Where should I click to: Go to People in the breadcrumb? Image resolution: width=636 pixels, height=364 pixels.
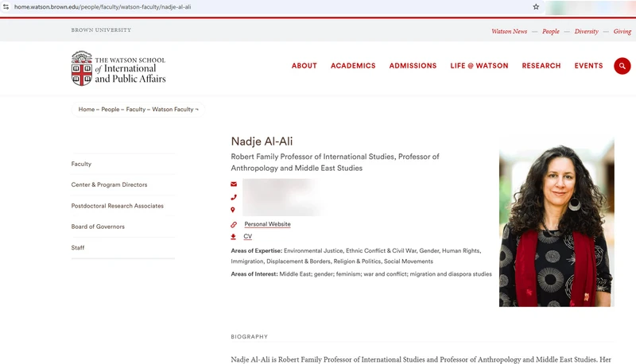(111, 110)
